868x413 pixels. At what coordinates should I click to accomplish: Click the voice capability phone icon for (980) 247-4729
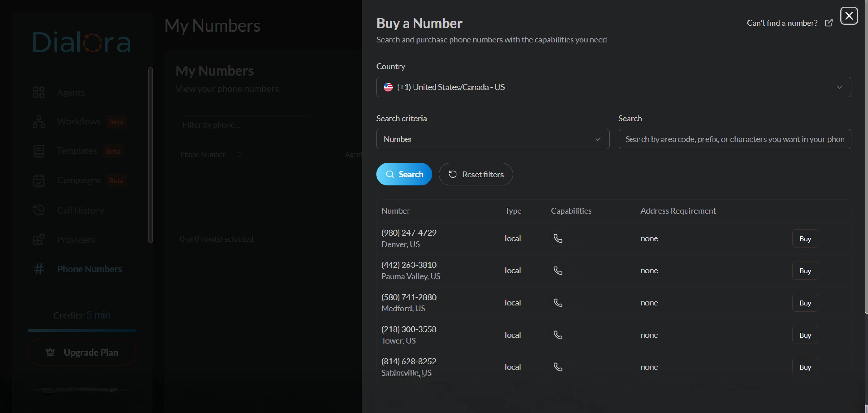558,238
